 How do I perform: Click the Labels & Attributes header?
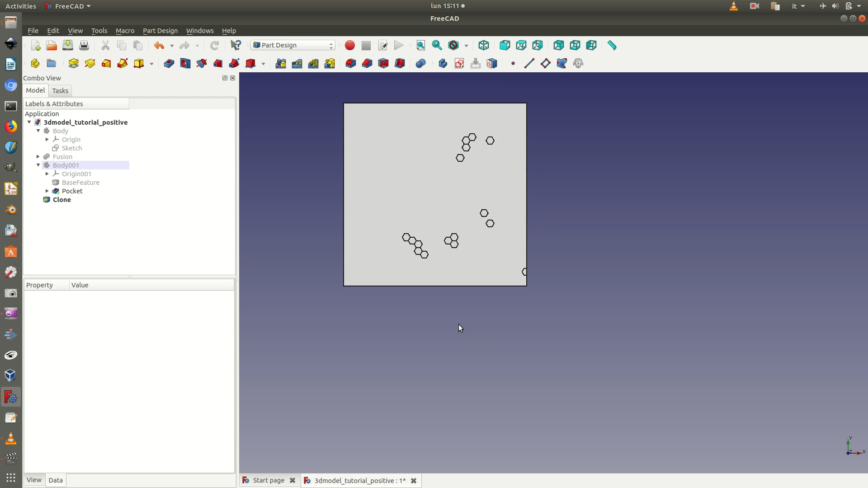pos(76,104)
